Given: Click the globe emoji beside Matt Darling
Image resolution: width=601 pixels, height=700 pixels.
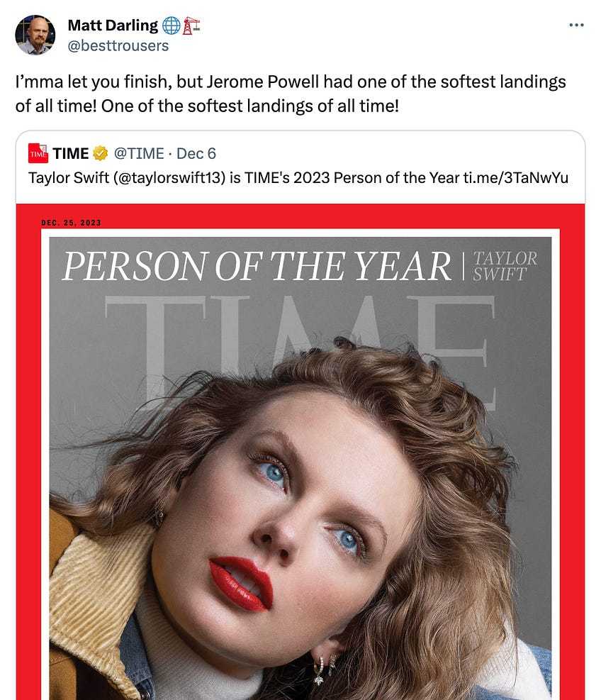Looking at the screenshot, I should click(x=171, y=26).
